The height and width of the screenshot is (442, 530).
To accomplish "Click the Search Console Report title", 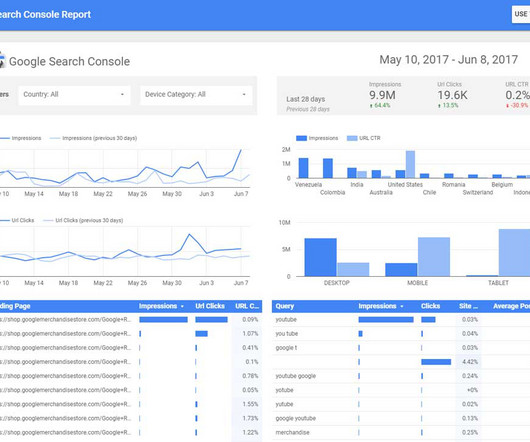I will click(45, 15).
